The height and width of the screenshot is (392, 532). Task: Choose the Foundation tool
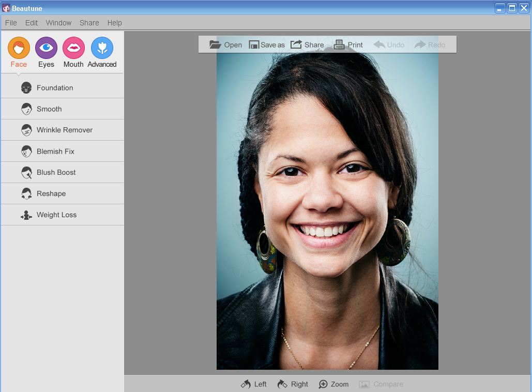pyautogui.click(x=55, y=88)
